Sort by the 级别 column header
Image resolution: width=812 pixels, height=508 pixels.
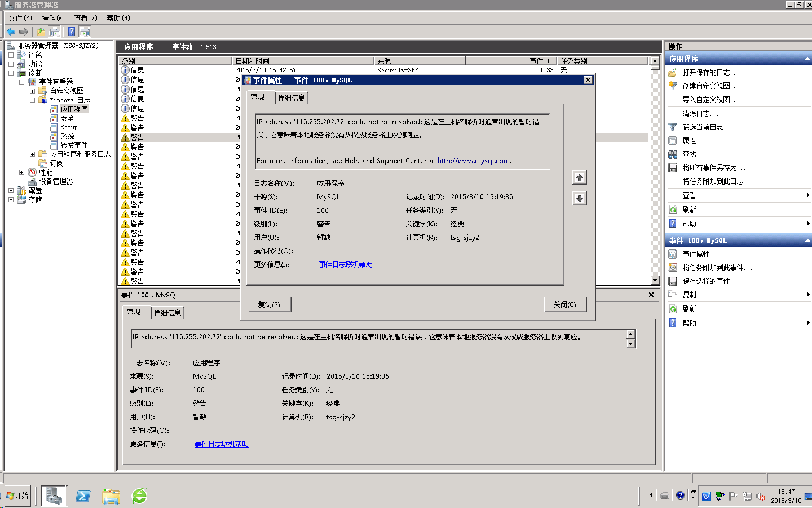click(175, 61)
